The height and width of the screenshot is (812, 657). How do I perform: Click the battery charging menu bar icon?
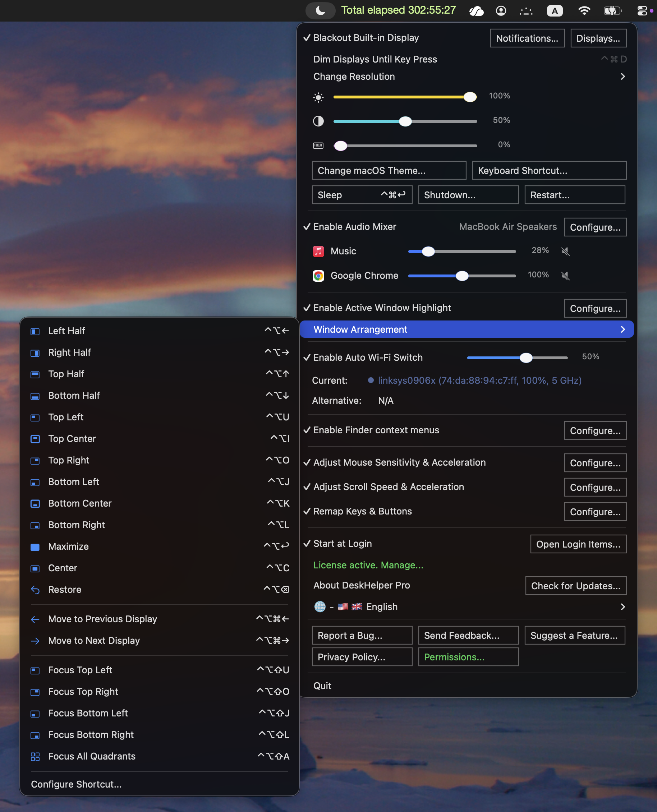tap(613, 10)
